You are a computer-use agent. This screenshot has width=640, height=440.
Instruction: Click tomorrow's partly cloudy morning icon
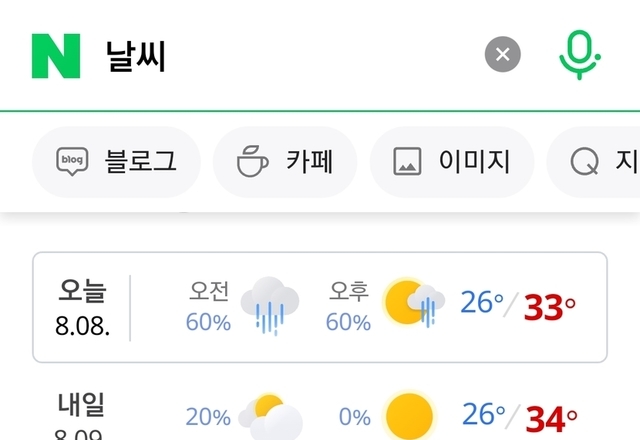pos(270,416)
